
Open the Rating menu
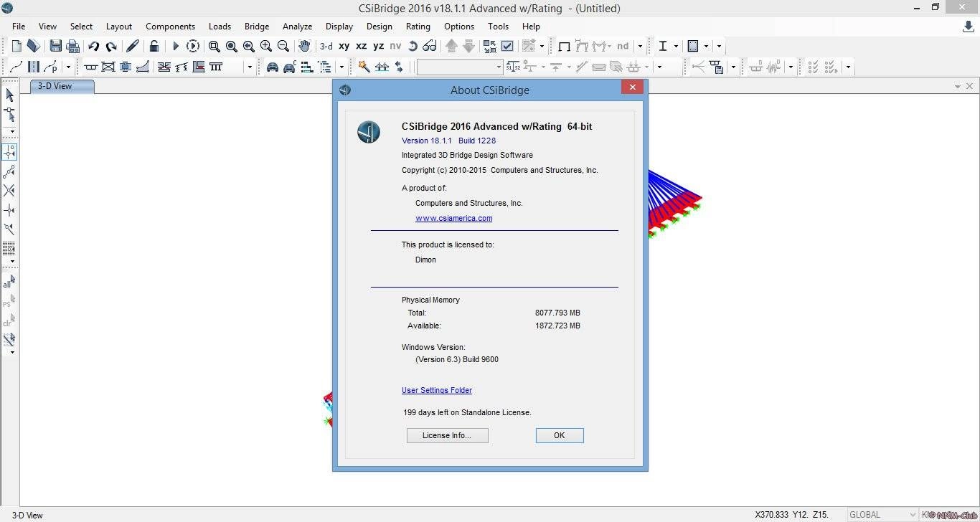[x=418, y=26]
